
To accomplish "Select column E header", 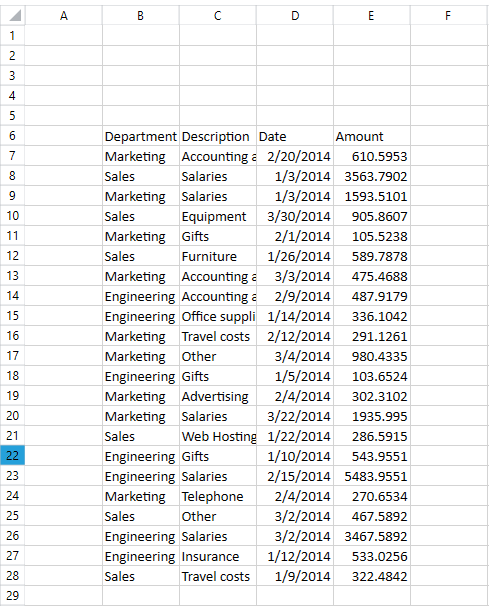I will tap(371, 15).
